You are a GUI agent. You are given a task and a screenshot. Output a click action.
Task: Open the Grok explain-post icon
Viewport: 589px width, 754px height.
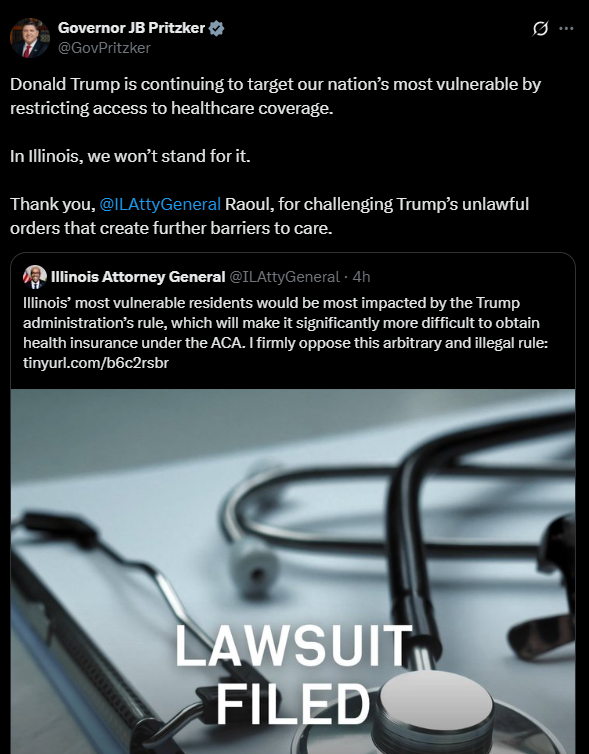540,28
